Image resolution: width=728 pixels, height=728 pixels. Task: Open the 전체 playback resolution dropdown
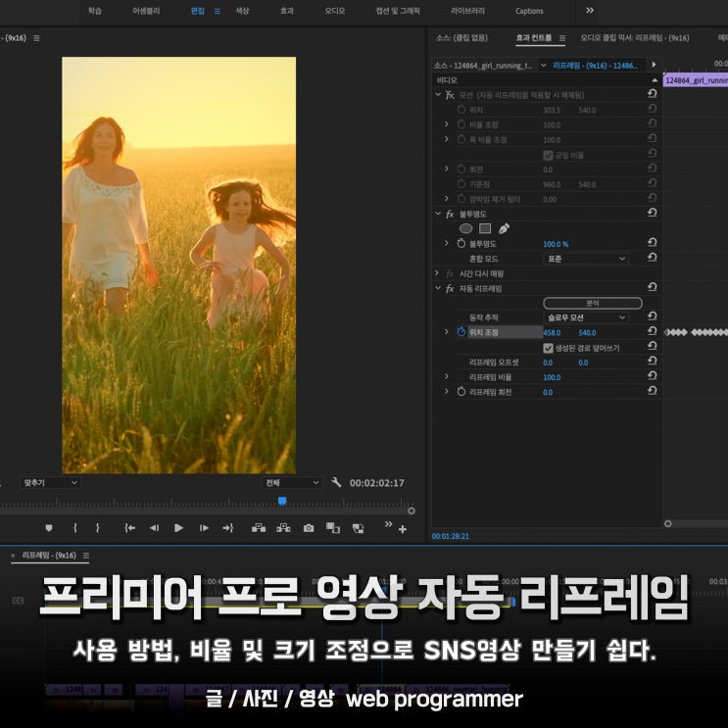pos(292,483)
